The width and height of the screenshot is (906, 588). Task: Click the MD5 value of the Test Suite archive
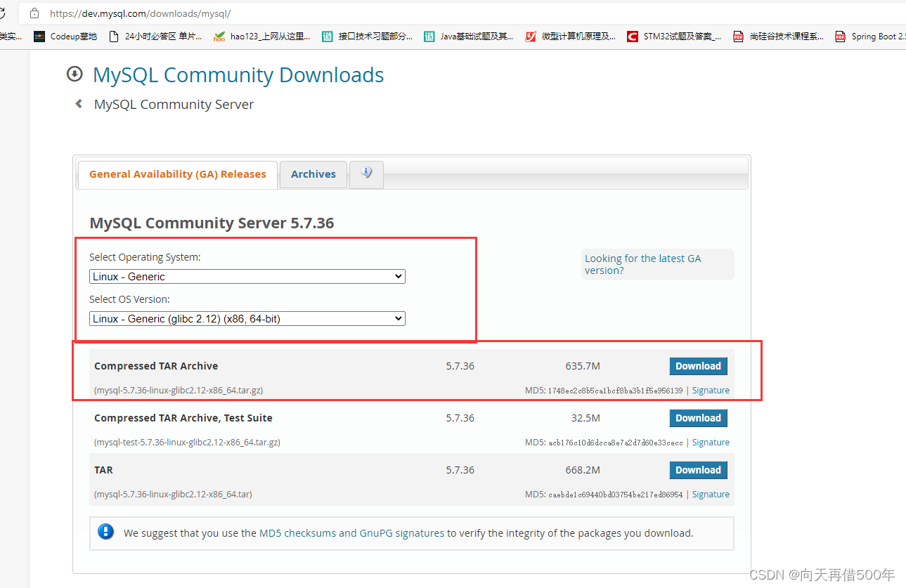point(615,443)
